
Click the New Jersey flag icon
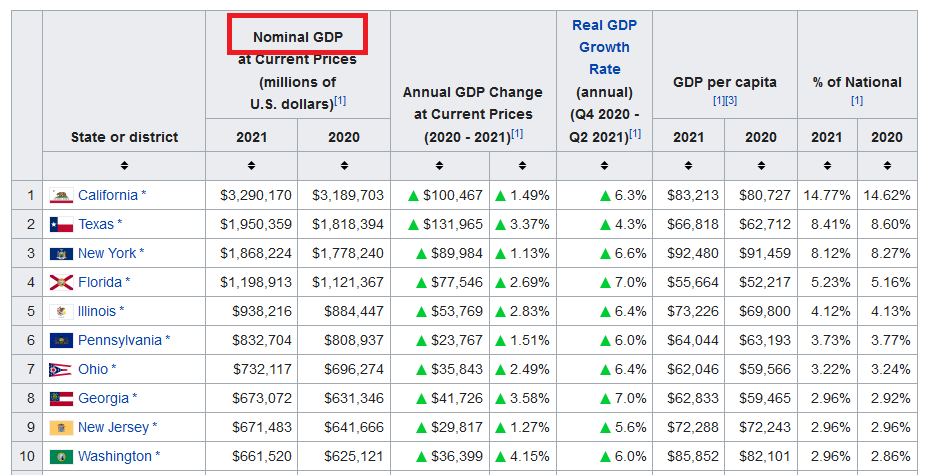coord(61,427)
